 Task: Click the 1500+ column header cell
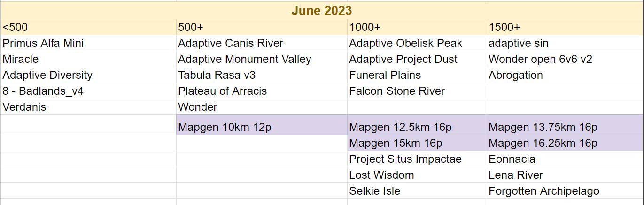click(565, 27)
